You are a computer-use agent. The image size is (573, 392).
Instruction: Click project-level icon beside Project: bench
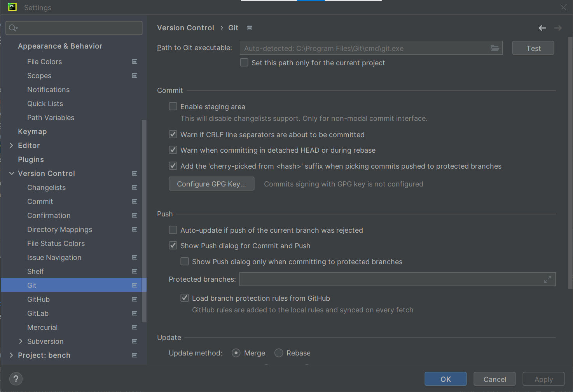[135, 355]
